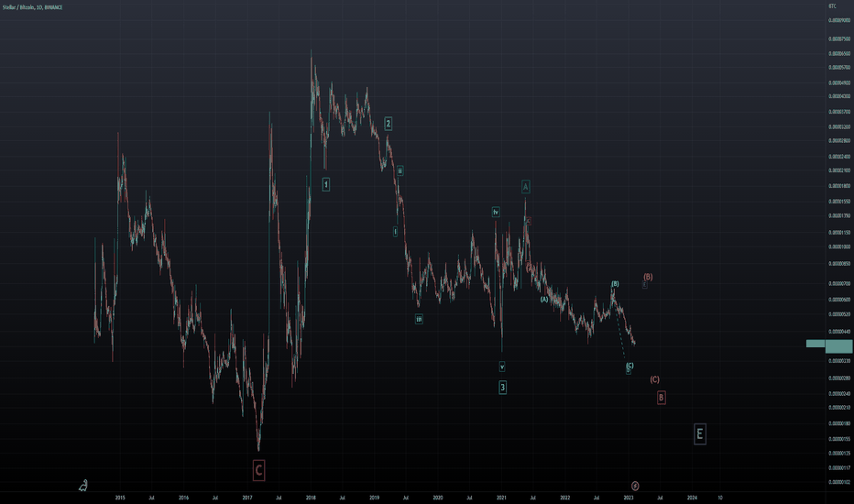
Task: Select the Stellar / Bitcoin symbol title
Action: tap(32, 7)
